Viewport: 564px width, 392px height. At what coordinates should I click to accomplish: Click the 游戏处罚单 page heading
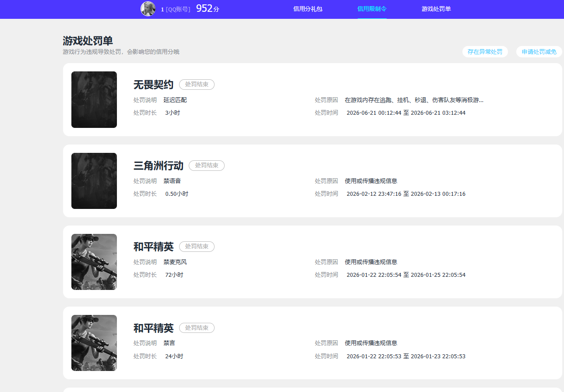pos(88,41)
